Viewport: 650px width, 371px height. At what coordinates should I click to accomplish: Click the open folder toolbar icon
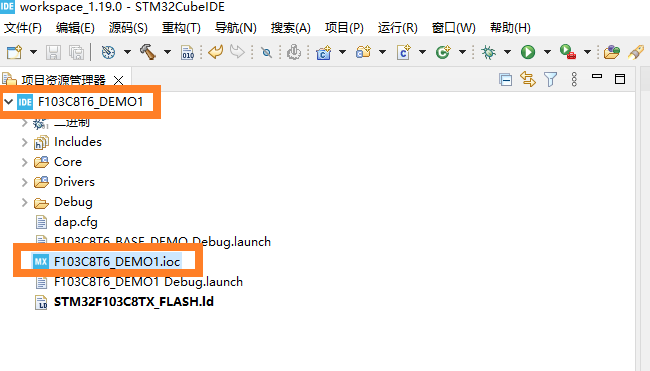point(611,52)
